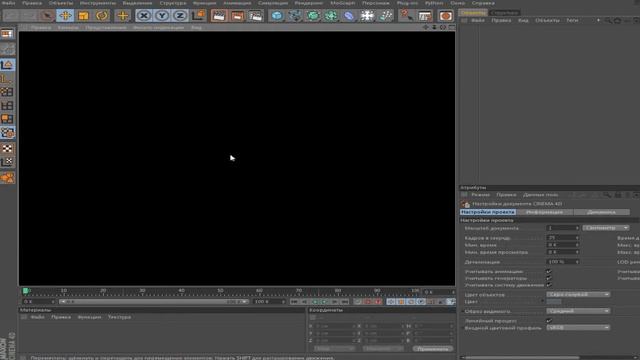640x360 pixels.
Task: Open the Рендеринг menu
Action: click(x=309, y=3)
